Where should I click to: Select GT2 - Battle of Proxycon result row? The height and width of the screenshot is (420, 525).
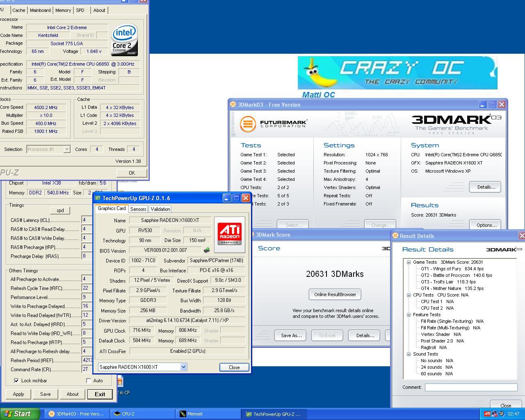pos(457,275)
